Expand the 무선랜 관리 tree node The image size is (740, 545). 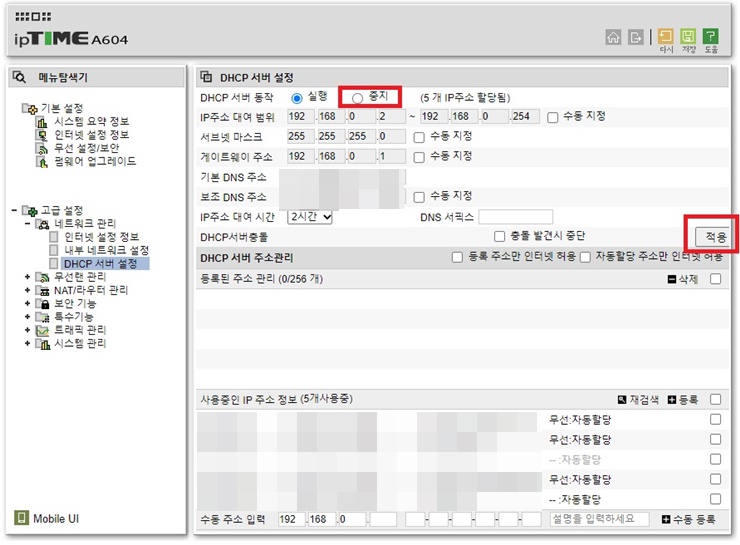click(27, 277)
